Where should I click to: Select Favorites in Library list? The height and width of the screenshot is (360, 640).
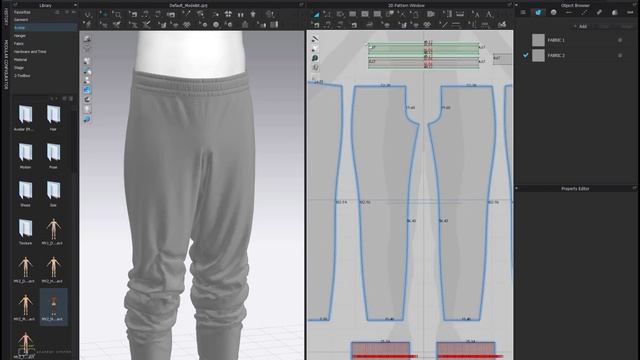coord(22,12)
